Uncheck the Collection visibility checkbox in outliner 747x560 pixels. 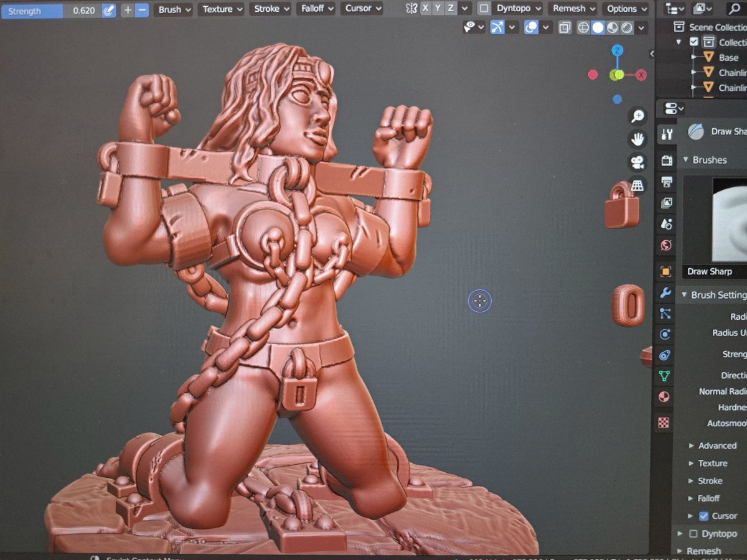[694, 42]
